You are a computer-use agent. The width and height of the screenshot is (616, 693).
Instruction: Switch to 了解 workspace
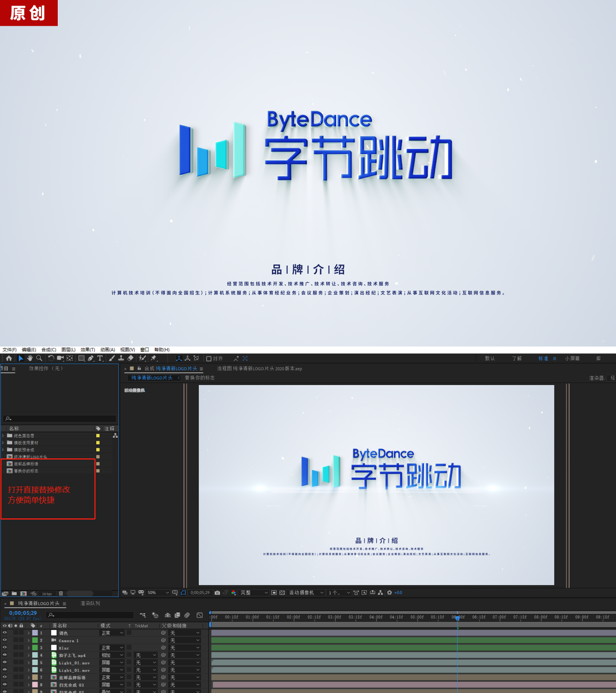coord(517,358)
